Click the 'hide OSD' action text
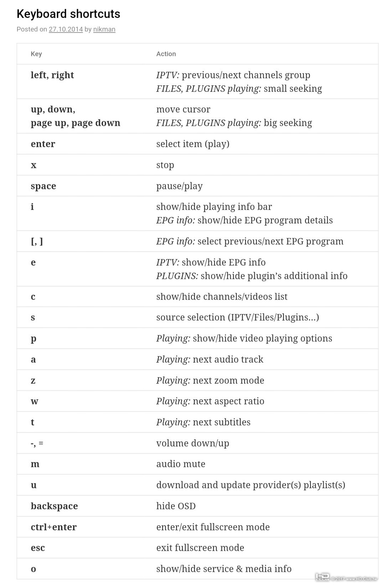385x588 pixels. tap(176, 506)
